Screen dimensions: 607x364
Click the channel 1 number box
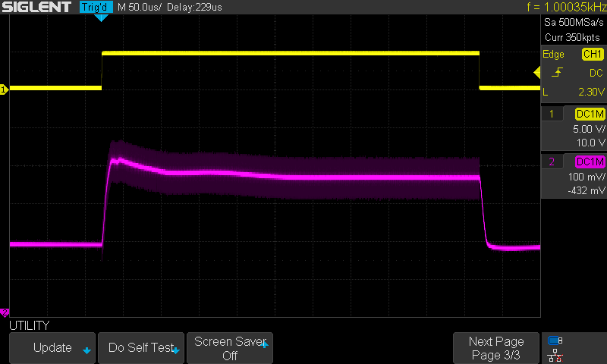click(552, 114)
